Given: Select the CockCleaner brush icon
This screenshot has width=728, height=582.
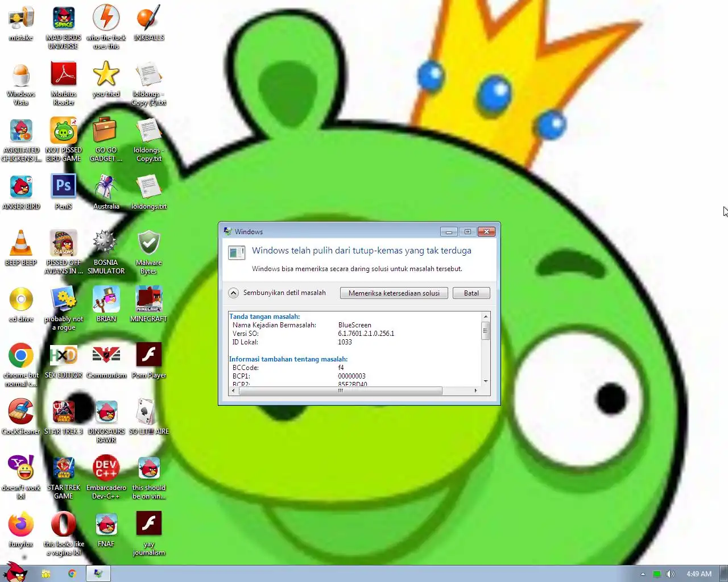Looking at the screenshot, I should click(x=21, y=417).
